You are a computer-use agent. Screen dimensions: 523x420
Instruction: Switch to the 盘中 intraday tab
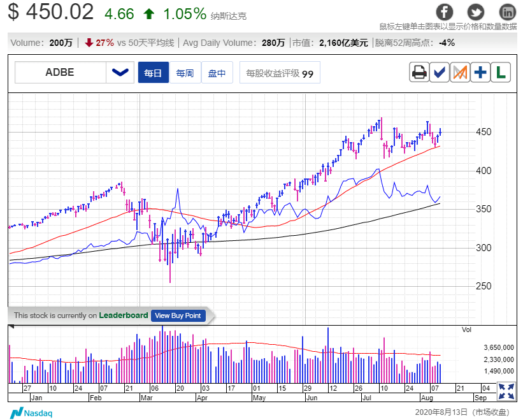click(217, 72)
